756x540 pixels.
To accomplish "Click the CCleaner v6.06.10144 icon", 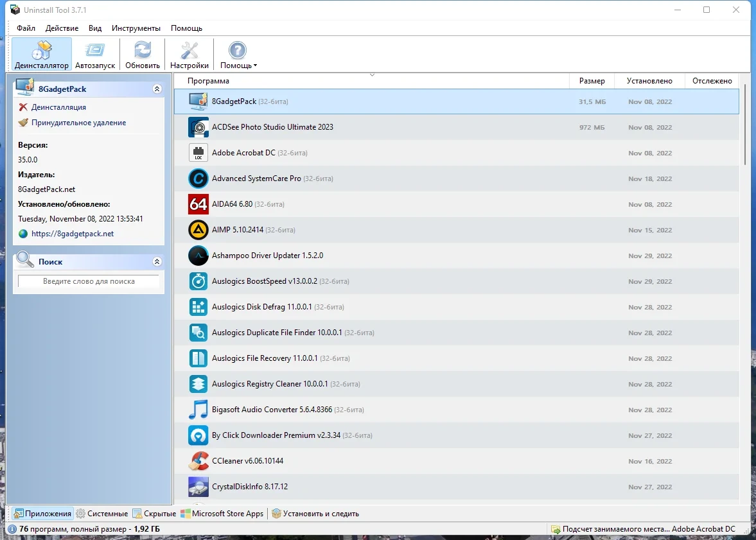I will [x=198, y=461].
